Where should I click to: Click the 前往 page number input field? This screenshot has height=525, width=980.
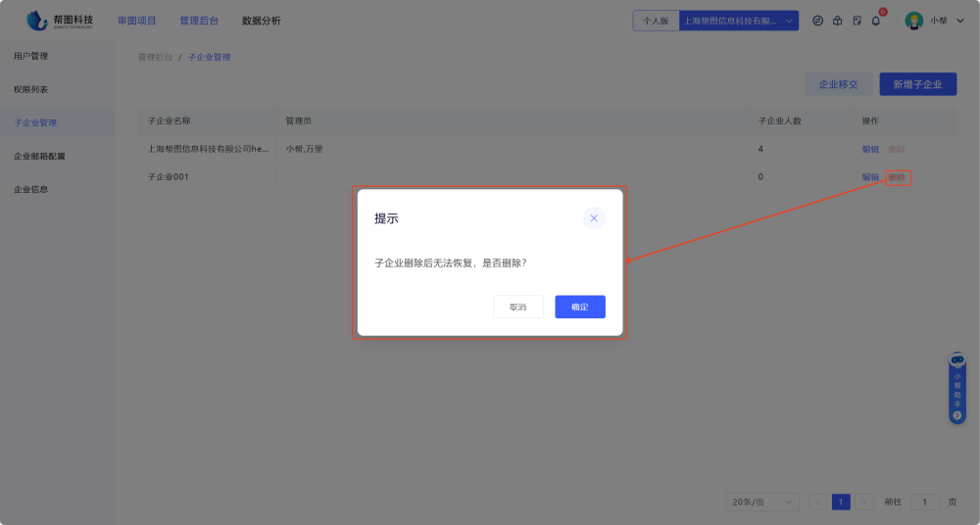925,501
